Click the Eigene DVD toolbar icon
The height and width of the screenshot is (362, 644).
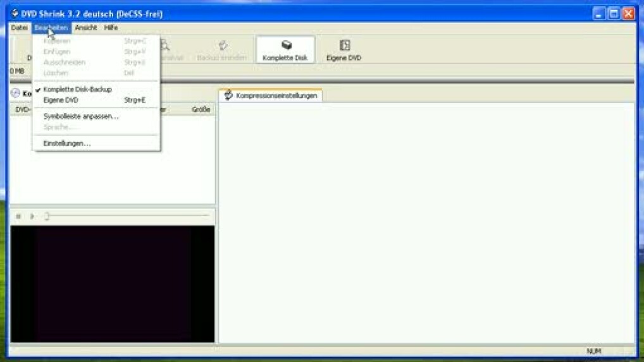pos(344,45)
